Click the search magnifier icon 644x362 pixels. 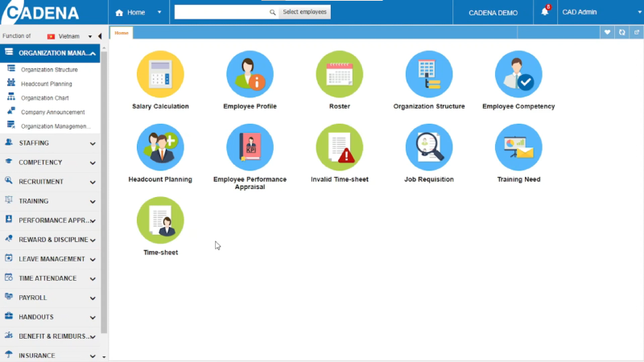coord(272,12)
